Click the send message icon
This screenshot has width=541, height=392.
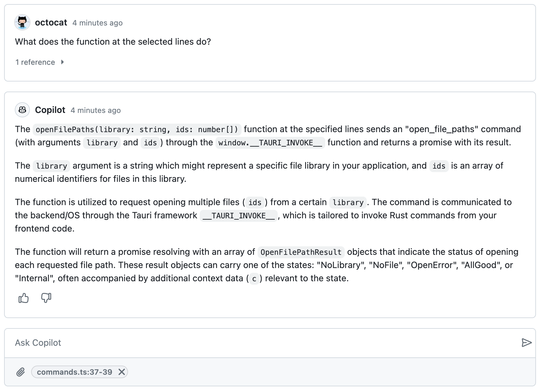[x=526, y=343]
